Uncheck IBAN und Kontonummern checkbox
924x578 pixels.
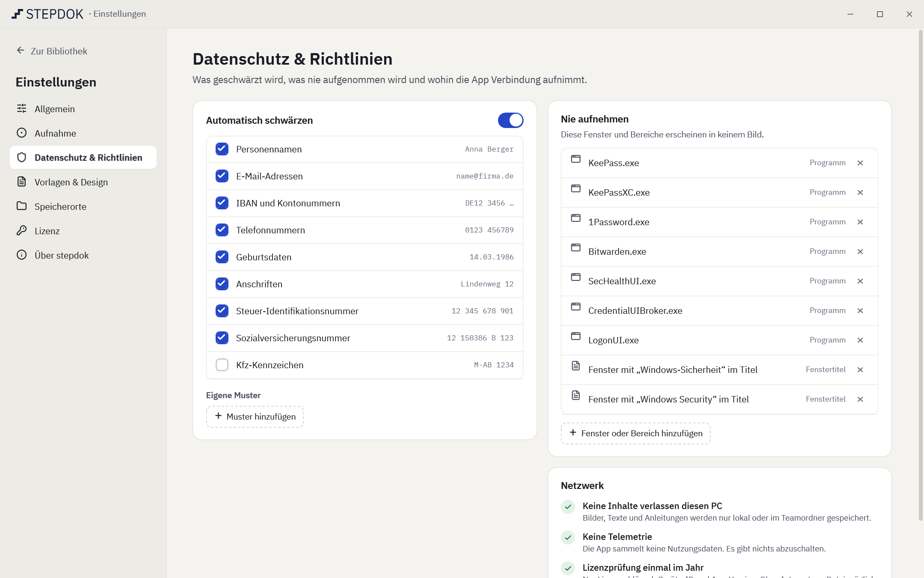(x=222, y=203)
